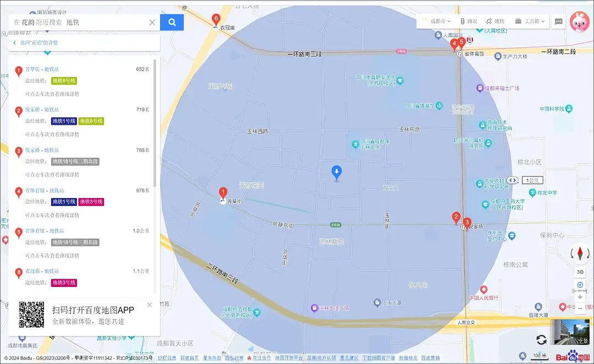Click 成都来福士广场 shopping POI icon
This screenshot has height=364, width=594.
480,88
